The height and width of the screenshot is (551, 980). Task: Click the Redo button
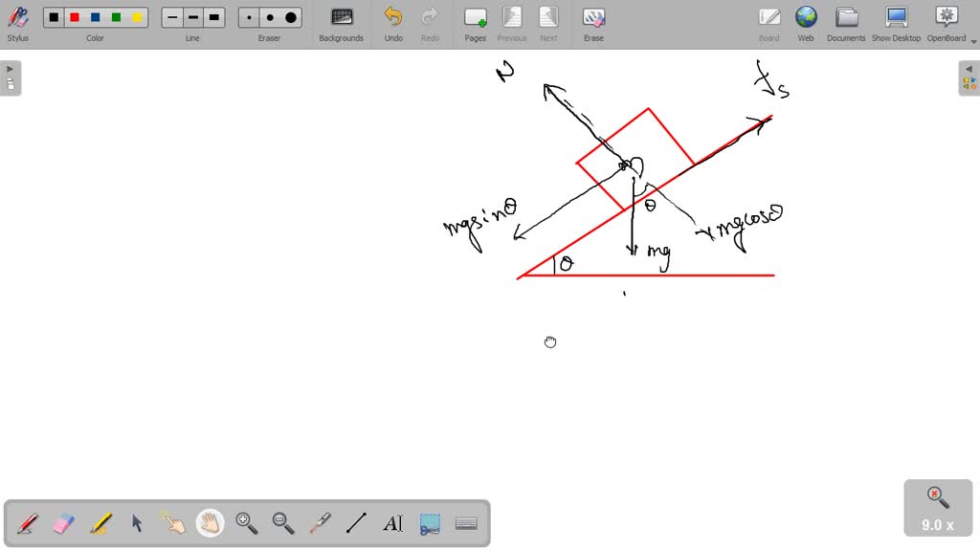pos(430,24)
